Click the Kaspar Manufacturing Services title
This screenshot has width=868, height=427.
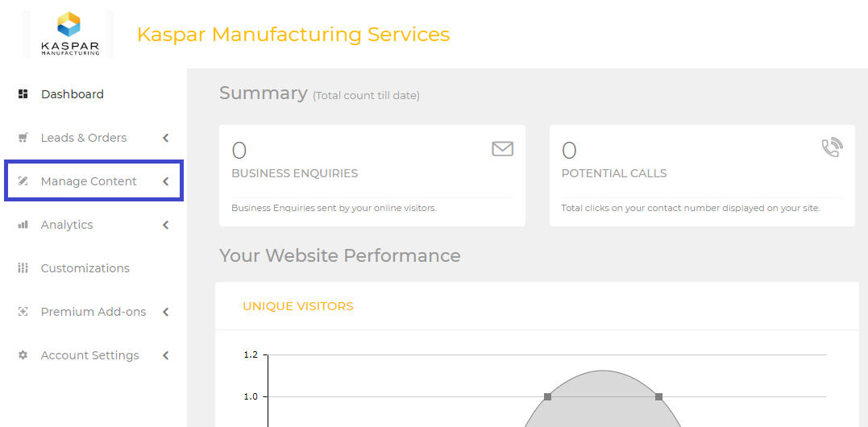tap(293, 35)
